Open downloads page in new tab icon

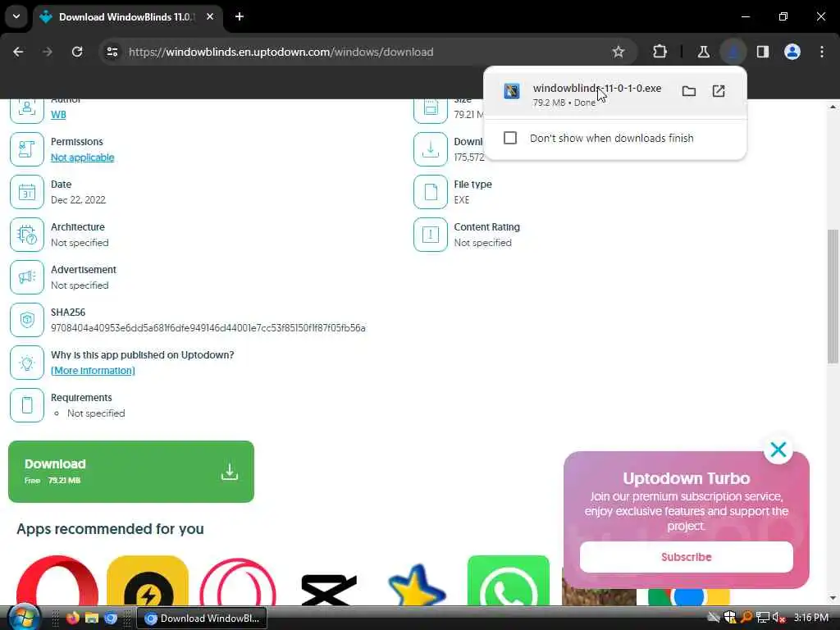coord(719,91)
